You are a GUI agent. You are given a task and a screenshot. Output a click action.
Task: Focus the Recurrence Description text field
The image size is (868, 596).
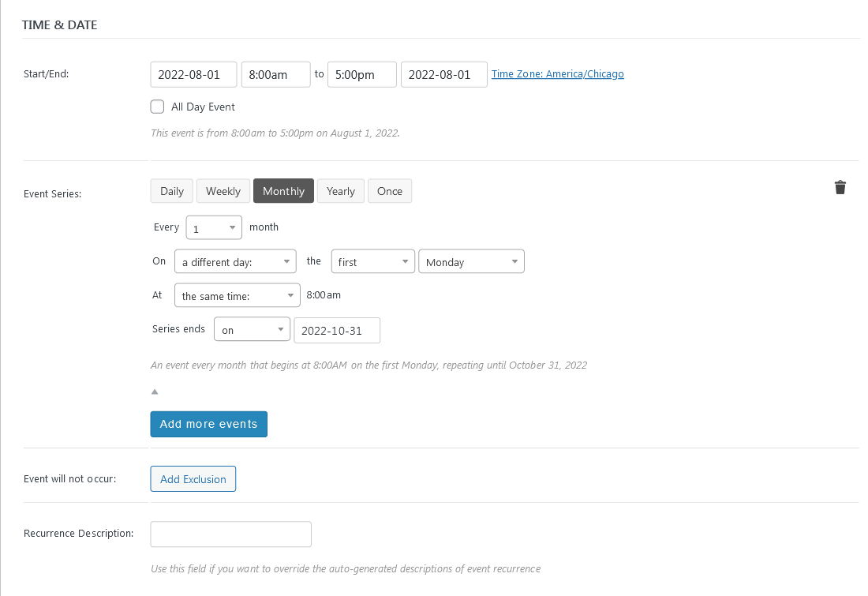[x=231, y=534]
